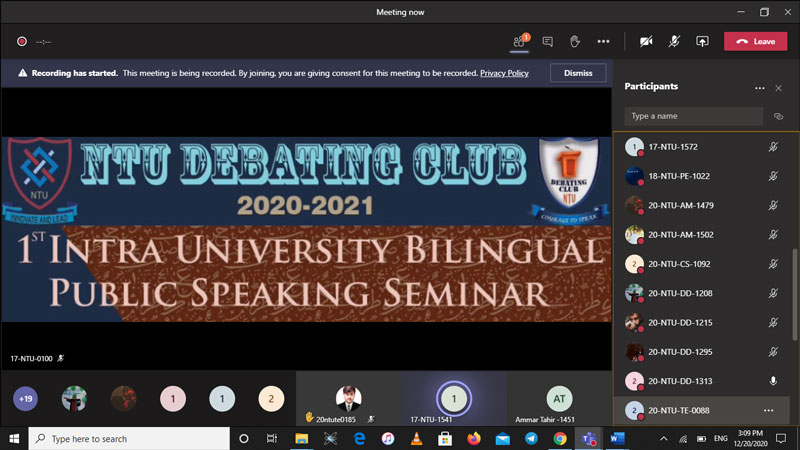The width and height of the screenshot is (800, 450).
Task: Toggle the camera on
Action: [x=646, y=41]
